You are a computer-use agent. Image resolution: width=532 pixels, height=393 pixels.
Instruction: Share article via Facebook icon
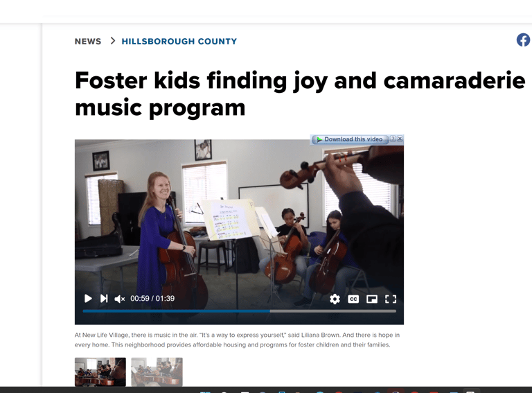pos(524,40)
